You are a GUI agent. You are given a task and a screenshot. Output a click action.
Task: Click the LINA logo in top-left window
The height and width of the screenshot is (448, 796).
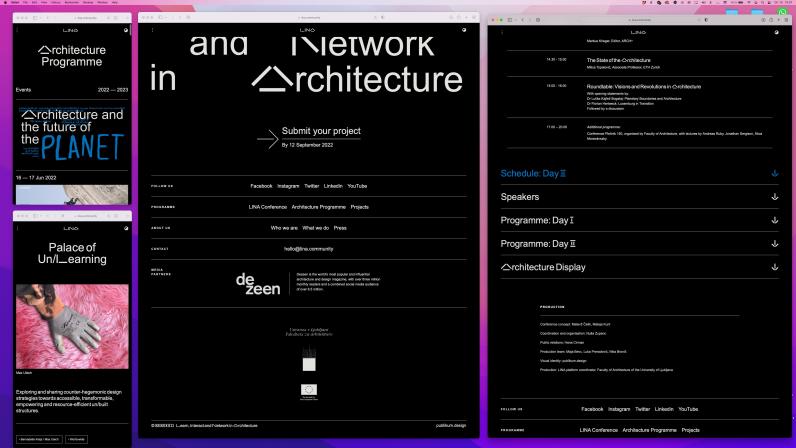coord(71,30)
